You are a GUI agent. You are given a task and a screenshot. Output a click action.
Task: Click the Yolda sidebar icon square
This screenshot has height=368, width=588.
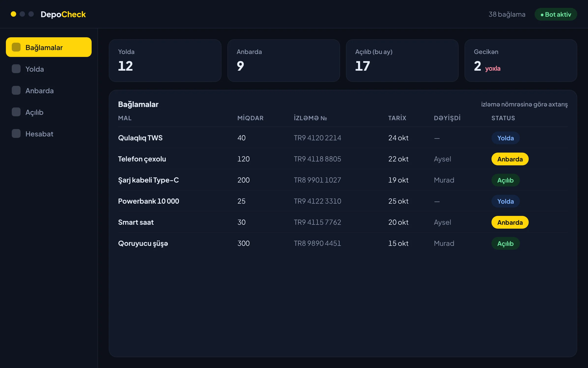[x=16, y=69]
